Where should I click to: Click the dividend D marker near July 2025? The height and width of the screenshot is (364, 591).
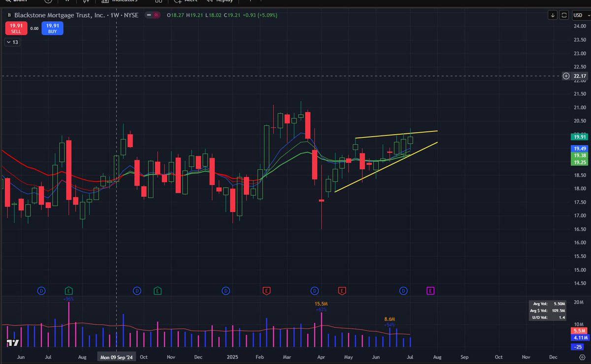[x=403, y=291]
